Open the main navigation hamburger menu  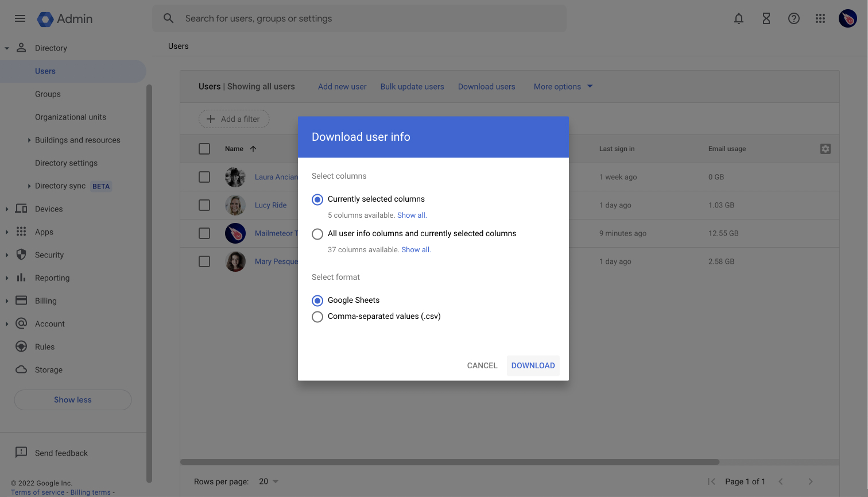[20, 18]
